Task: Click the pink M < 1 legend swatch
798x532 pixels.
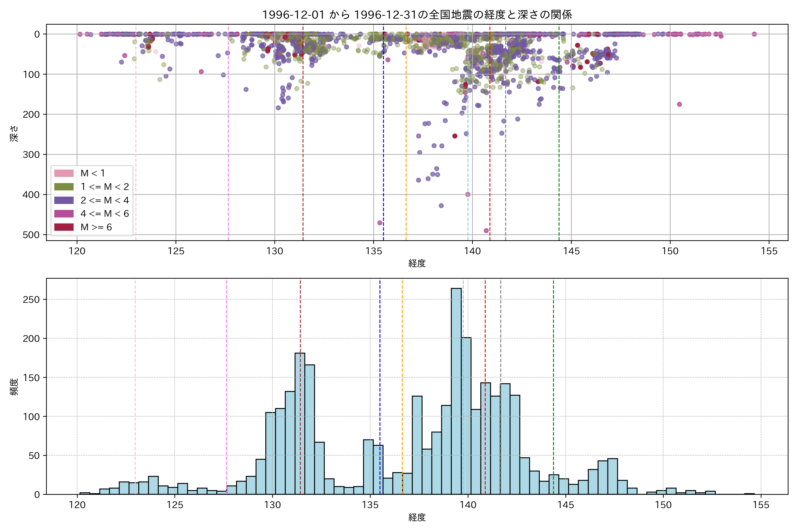Action: (64, 173)
